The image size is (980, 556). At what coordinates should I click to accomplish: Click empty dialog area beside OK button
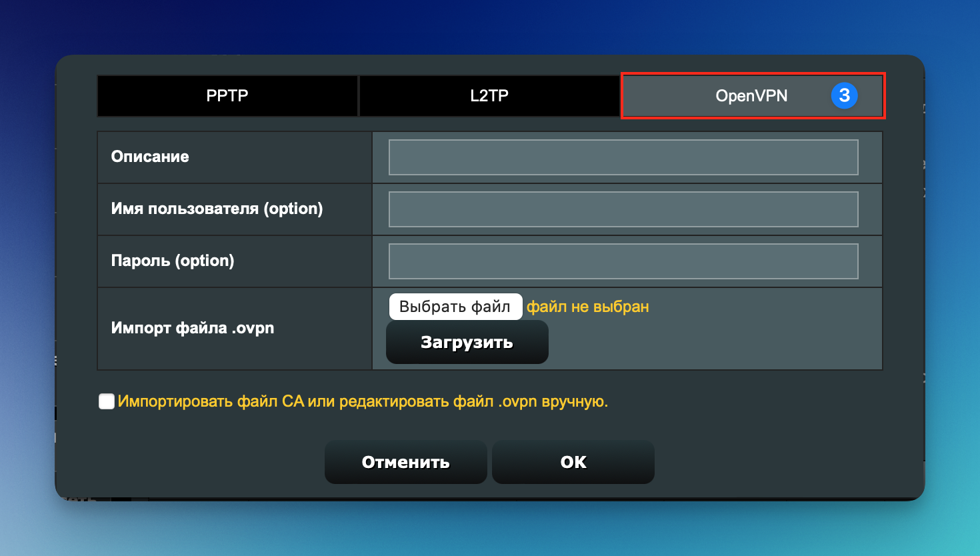point(767,462)
